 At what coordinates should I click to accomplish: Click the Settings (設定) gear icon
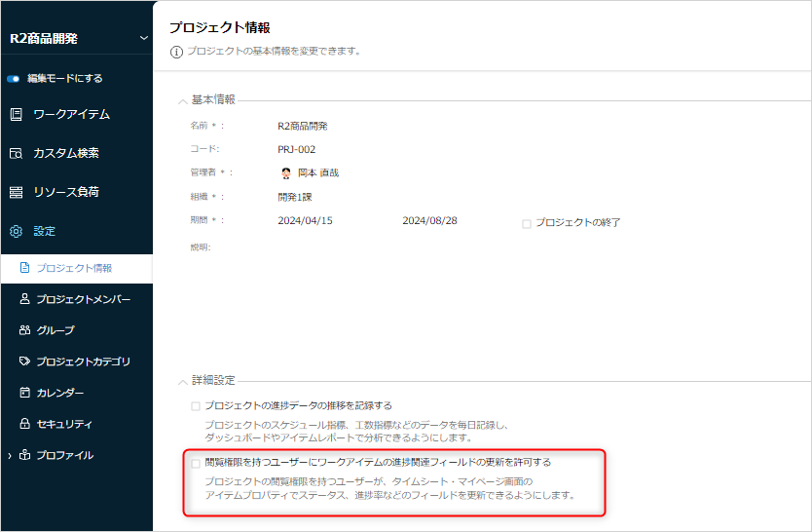pos(16,231)
